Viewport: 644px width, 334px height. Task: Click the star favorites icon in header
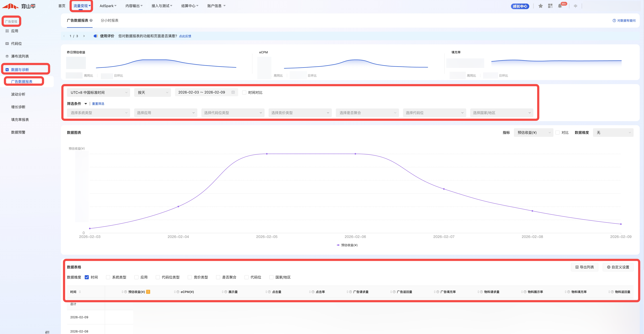tap(541, 6)
